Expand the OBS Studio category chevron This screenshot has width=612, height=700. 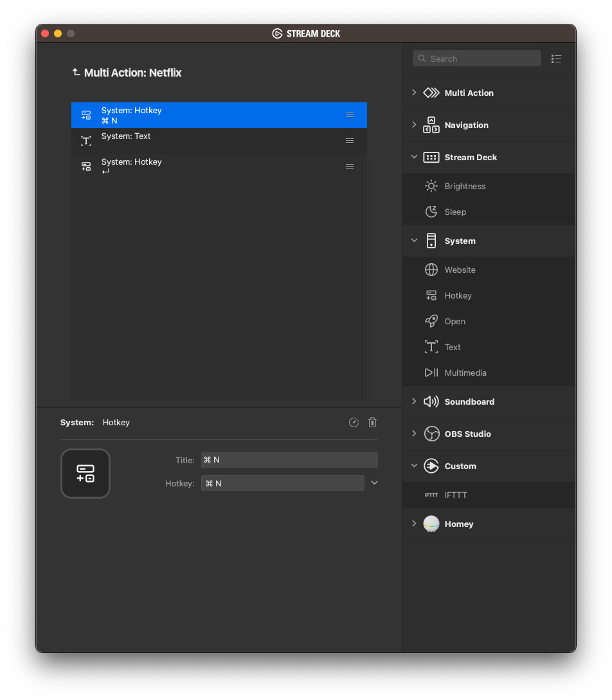(414, 434)
